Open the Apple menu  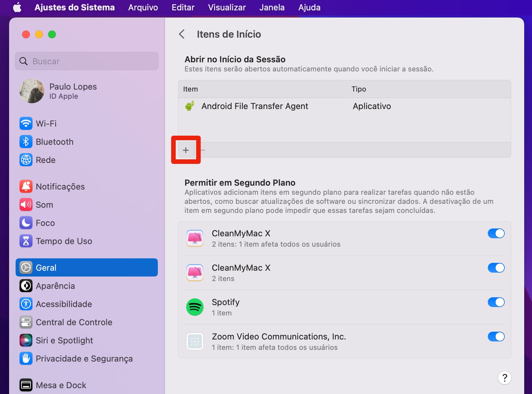point(17,7)
